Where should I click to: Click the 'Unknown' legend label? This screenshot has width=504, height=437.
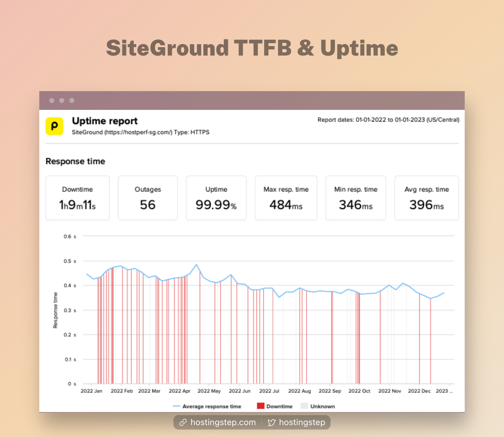[x=322, y=406]
